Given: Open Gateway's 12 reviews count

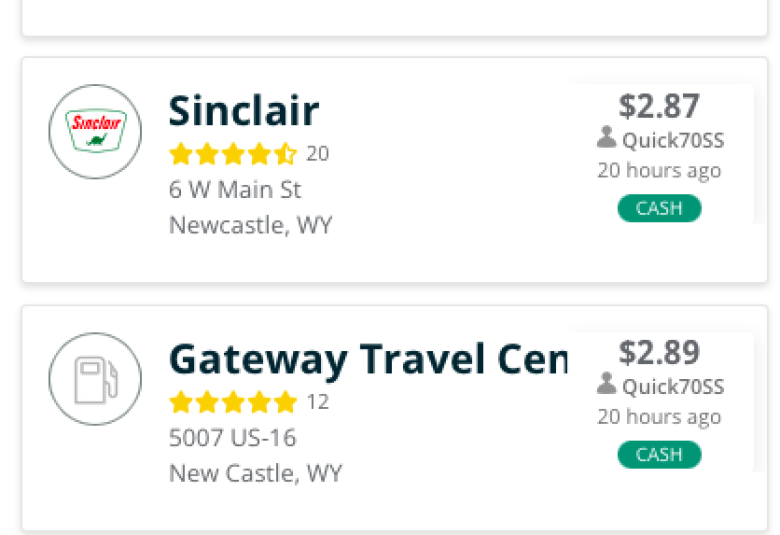Looking at the screenshot, I should click(317, 402).
